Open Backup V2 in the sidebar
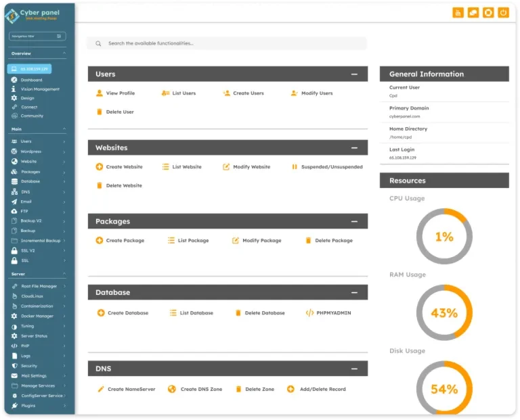 coord(37,220)
